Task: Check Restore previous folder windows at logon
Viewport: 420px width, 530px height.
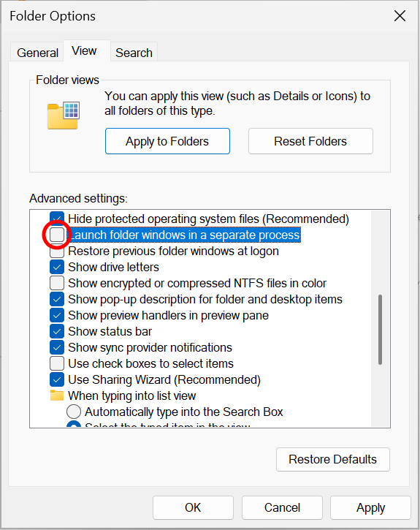Action: 57,251
